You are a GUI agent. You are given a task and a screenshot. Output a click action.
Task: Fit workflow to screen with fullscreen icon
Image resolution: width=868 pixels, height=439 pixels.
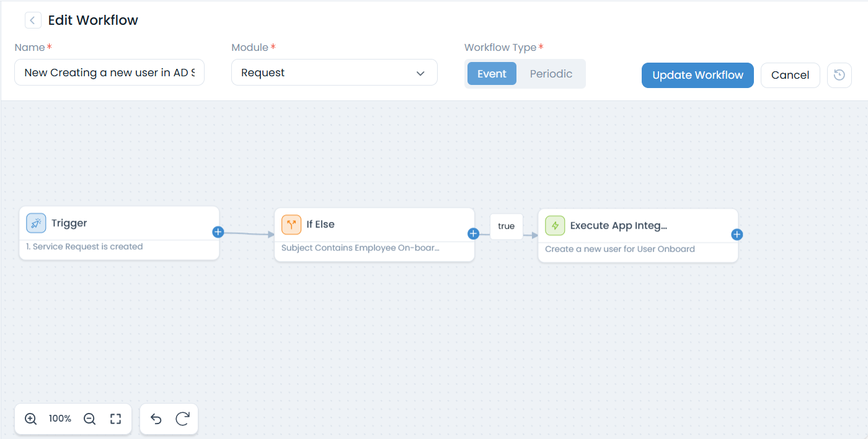tap(115, 419)
